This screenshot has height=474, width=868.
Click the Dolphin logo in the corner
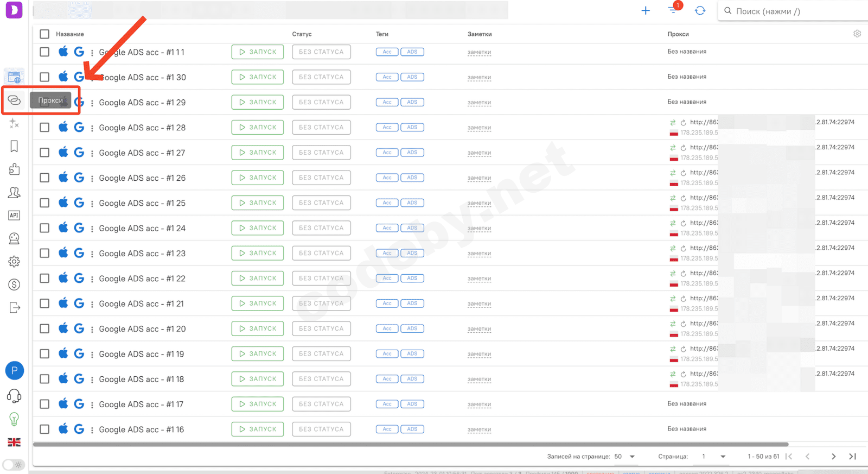click(14, 10)
